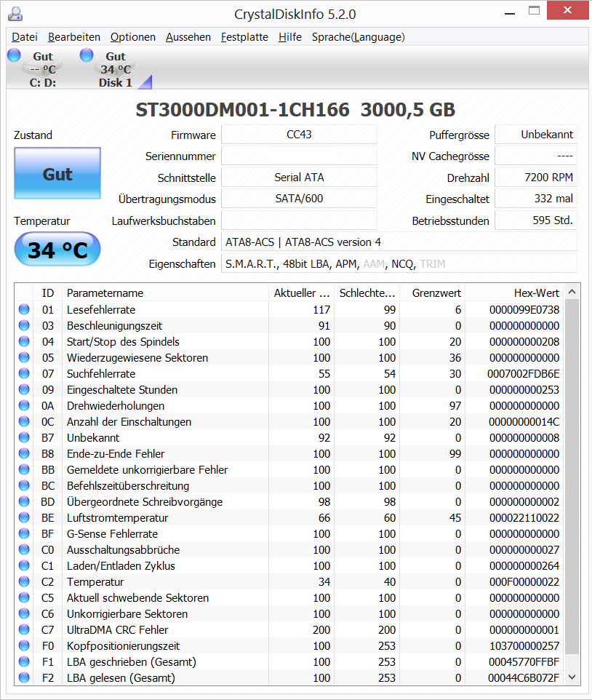Image resolution: width=592 pixels, height=700 pixels.
Task: Click the Puffergrösse field showing Unbekannt
Action: (x=536, y=135)
